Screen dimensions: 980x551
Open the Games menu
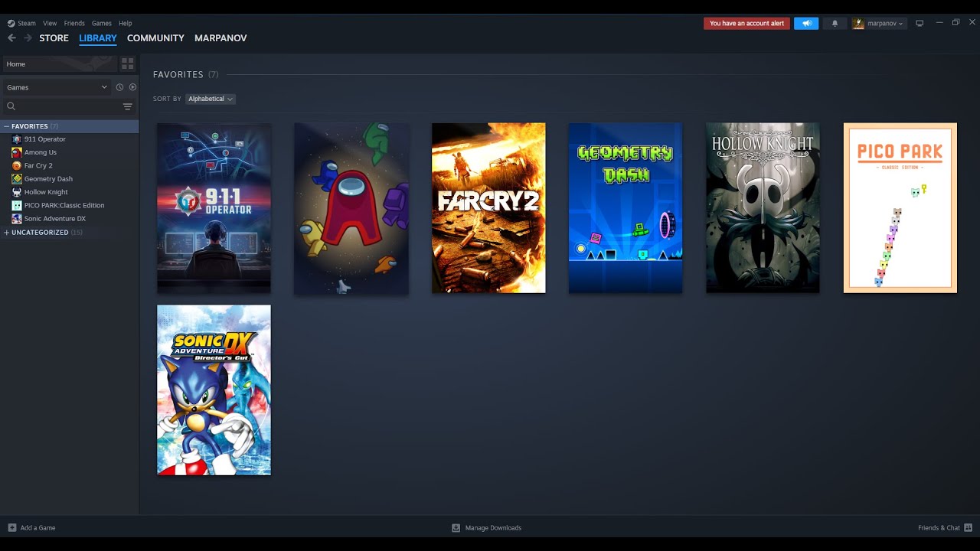101,23
